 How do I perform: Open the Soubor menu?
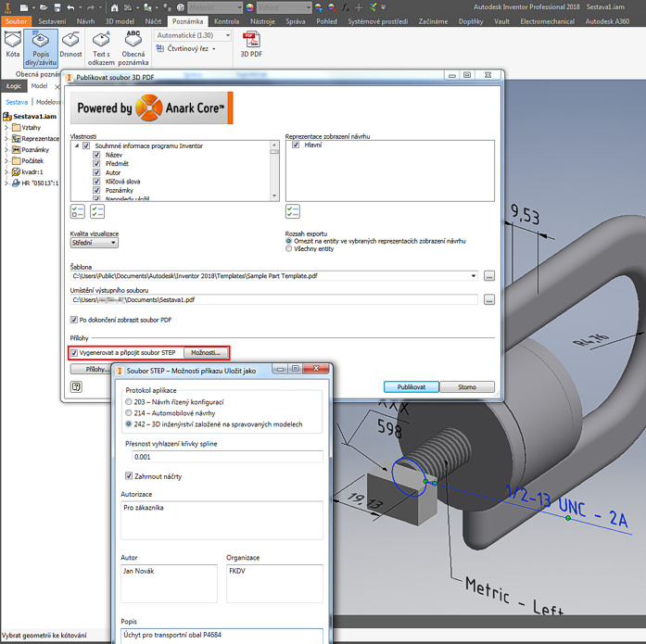(17, 20)
